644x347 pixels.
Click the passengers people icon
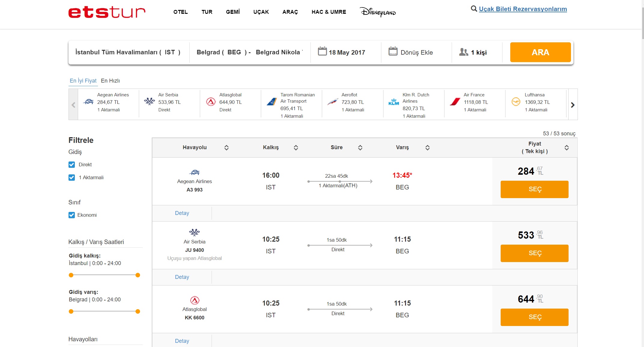click(463, 52)
